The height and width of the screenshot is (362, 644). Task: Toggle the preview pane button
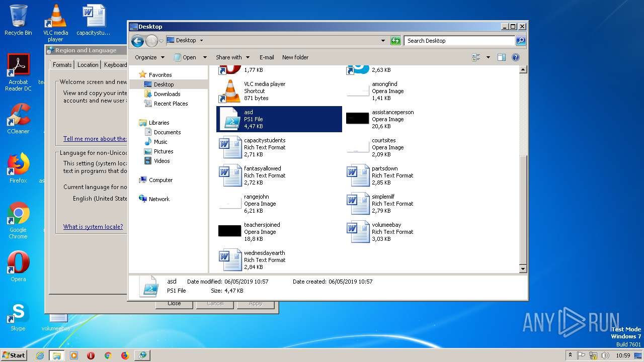point(502,57)
